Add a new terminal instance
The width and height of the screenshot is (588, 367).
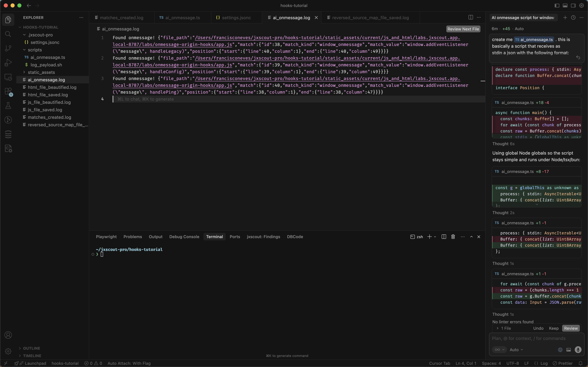tap(429, 237)
